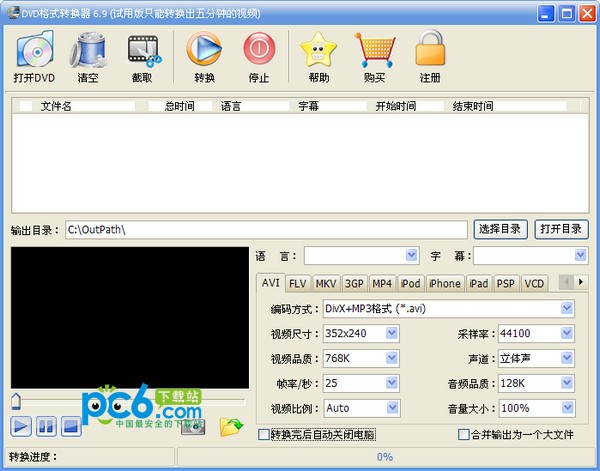
Task: Toggle the select-all checkbox in file list header
Action: (x=26, y=106)
